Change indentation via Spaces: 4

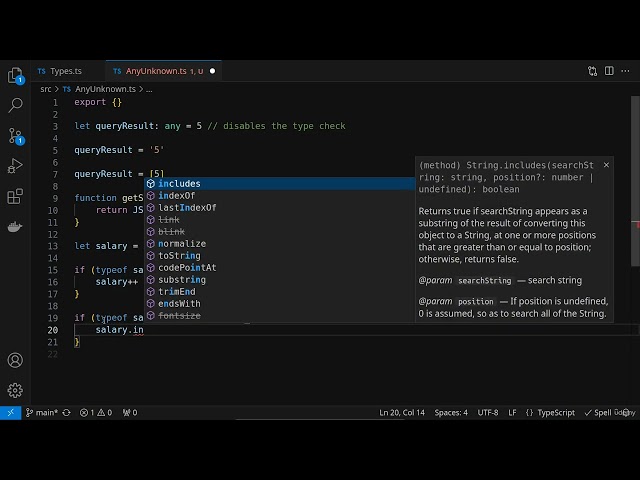(451, 413)
